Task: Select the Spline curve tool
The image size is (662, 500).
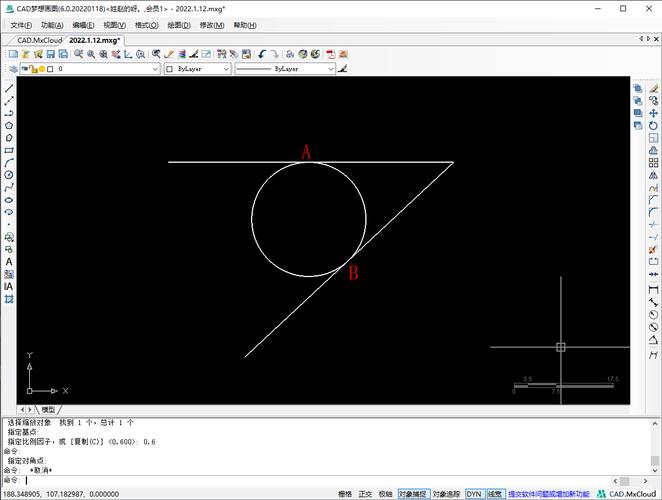Action: coord(9,187)
